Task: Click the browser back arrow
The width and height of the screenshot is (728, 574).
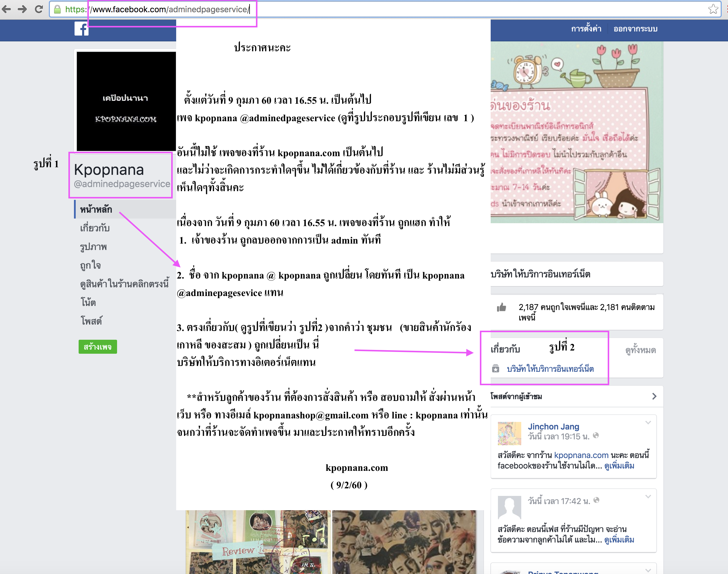Action: (6, 9)
